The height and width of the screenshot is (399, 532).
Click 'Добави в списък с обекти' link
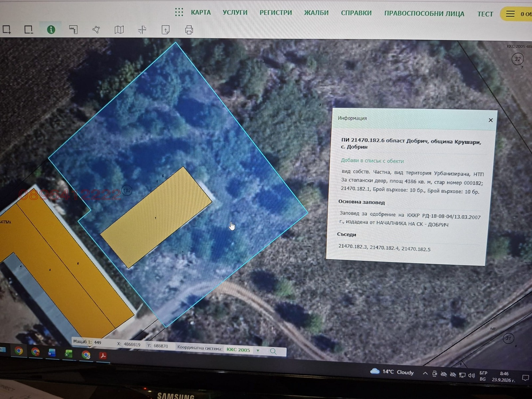tap(372, 161)
